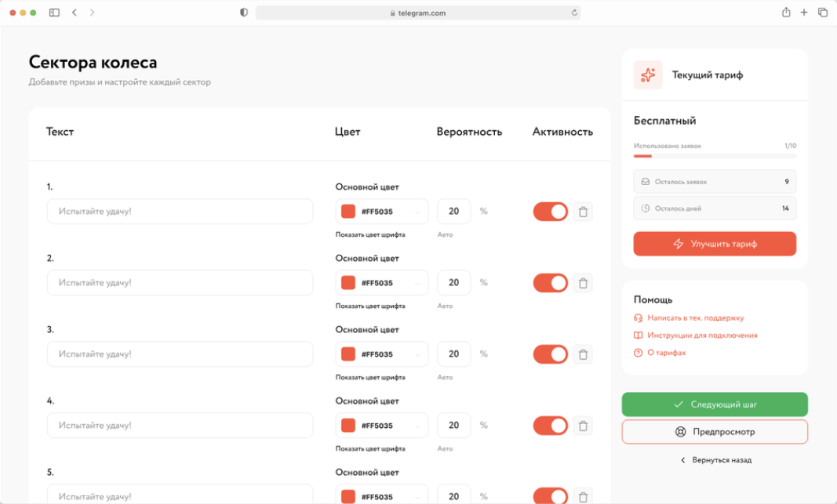The width and height of the screenshot is (837, 504).
Task: Switch off sector 4 activity toggle
Action: tap(551, 426)
